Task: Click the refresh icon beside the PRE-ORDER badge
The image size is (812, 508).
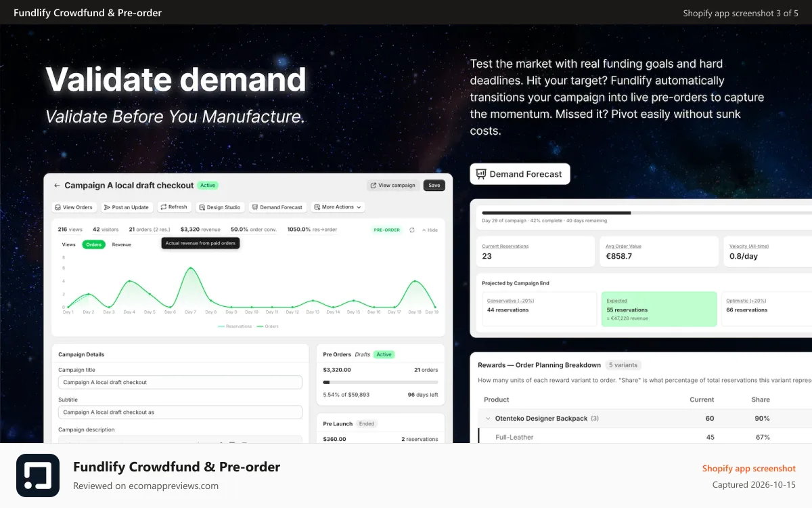Action: 412,230
